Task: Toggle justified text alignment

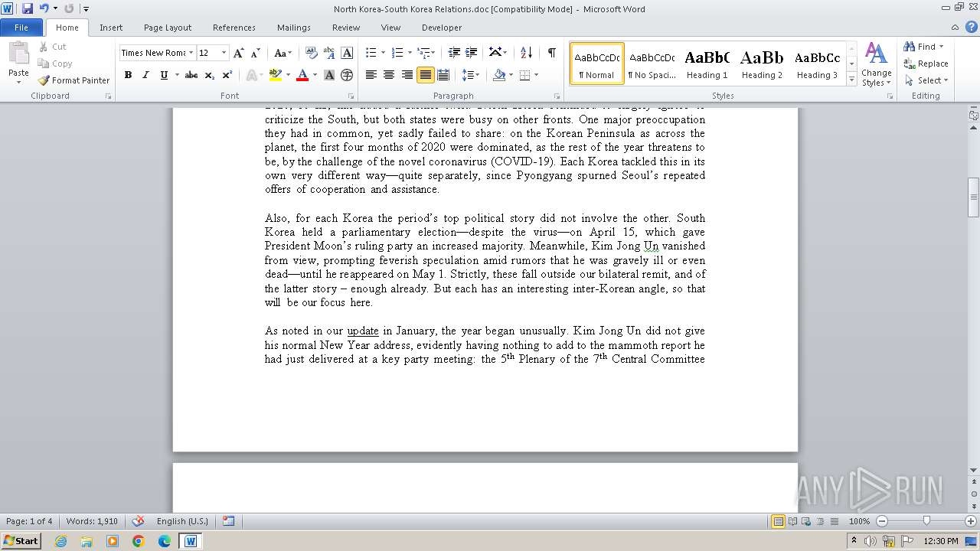Action: (425, 75)
